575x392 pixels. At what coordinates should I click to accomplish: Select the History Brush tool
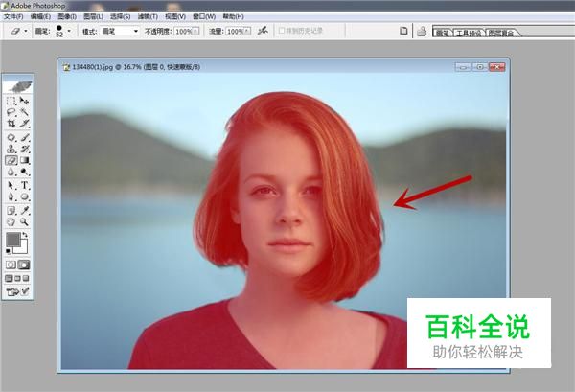(24, 149)
